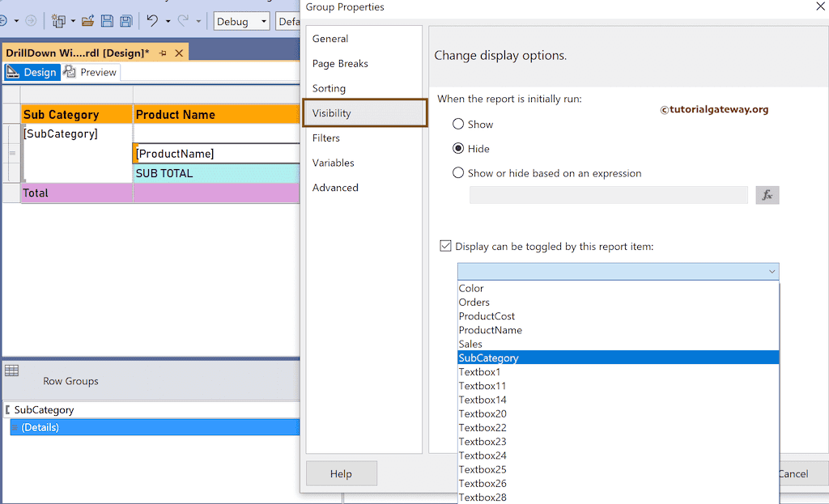Open the Filters page in Group Properties
This screenshot has height=504, width=829.
point(327,138)
